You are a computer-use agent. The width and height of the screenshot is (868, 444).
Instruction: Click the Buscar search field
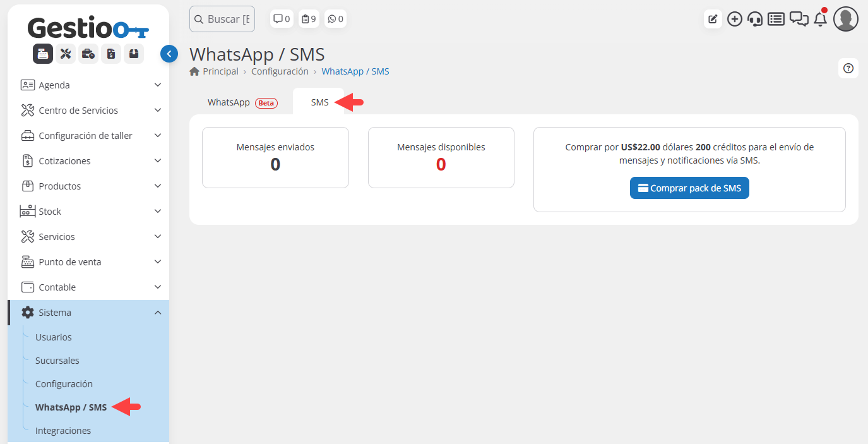pyautogui.click(x=222, y=19)
